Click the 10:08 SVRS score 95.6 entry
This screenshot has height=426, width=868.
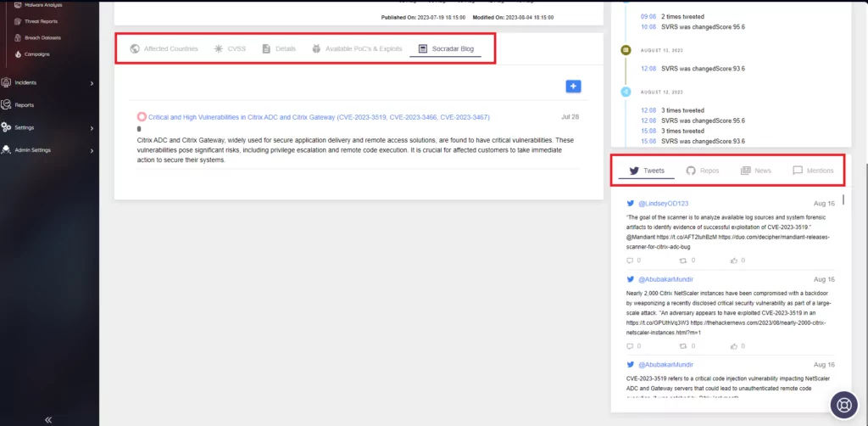click(703, 26)
